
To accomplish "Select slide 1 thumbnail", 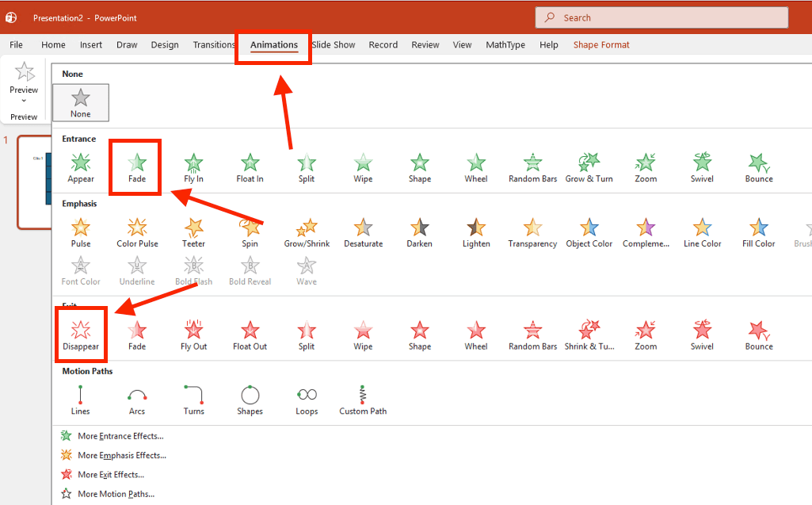I will click(x=35, y=182).
